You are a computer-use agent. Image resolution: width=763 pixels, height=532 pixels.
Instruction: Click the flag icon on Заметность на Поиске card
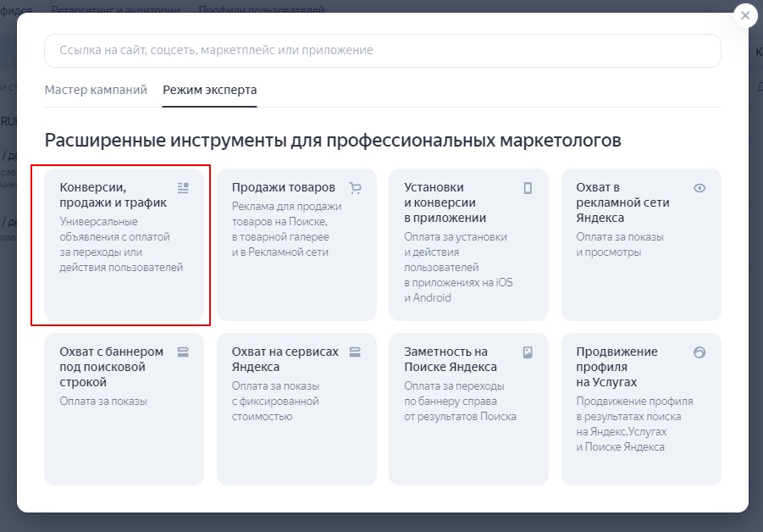coord(528,352)
